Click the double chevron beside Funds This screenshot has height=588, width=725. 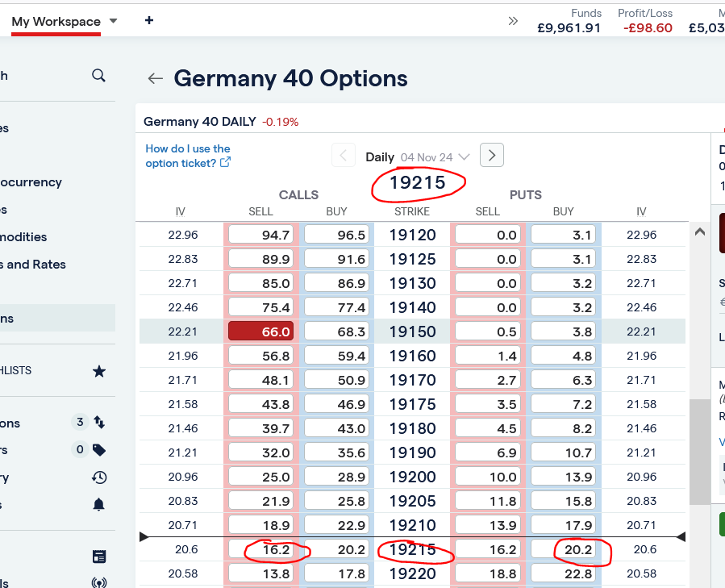(x=513, y=21)
